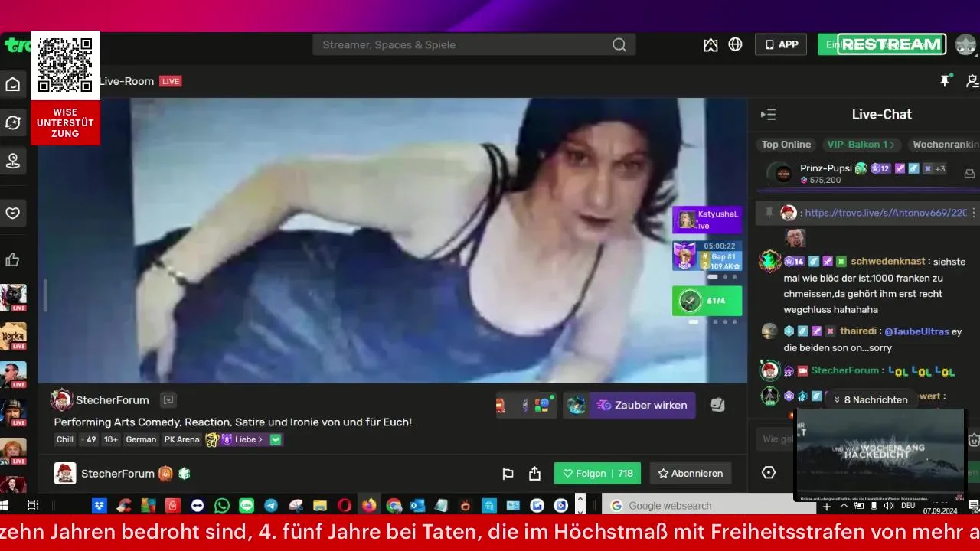Click the report flag icon
The height and width of the screenshot is (551, 980).
pos(508,474)
